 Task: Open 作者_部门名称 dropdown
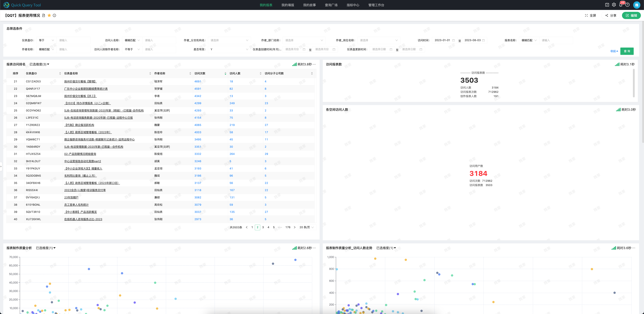pyautogui.click(x=304, y=40)
